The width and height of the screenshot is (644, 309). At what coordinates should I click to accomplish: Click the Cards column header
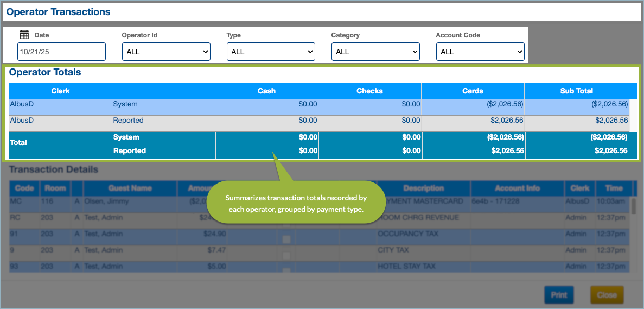pos(473,91)
